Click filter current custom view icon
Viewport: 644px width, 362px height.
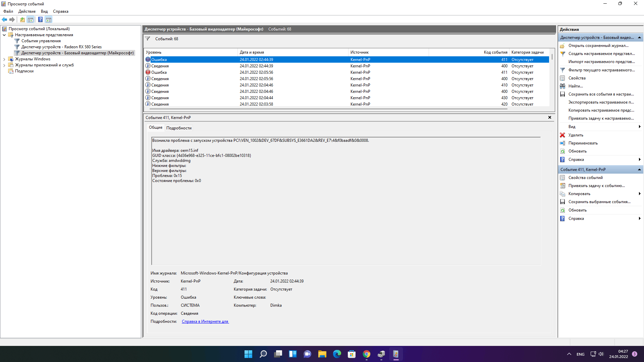tap(562, 70)
